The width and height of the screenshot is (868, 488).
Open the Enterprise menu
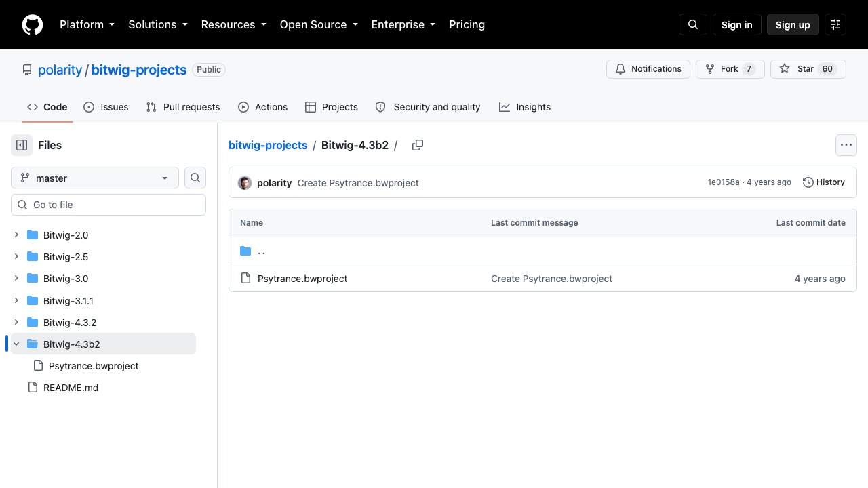tap(403, 24)
